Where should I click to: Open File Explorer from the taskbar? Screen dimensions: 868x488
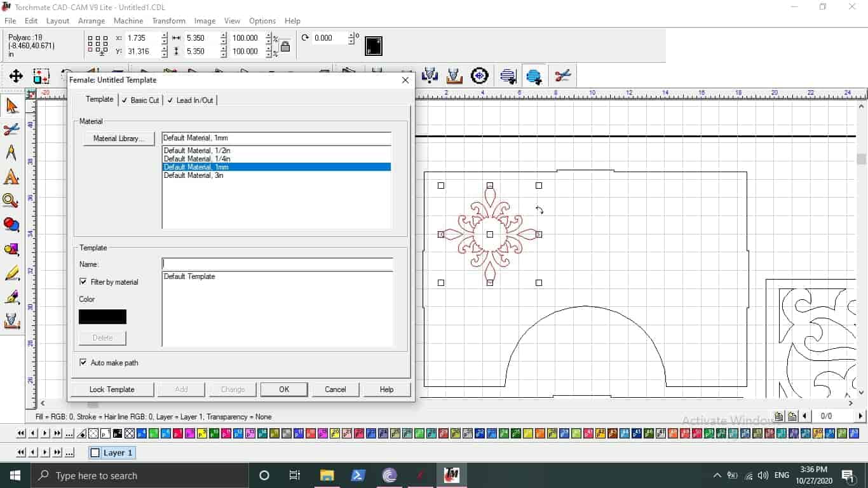pos(327,475)
